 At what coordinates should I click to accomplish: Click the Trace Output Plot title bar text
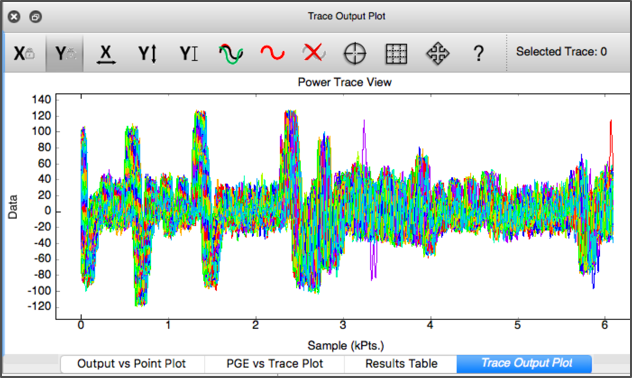347,16
